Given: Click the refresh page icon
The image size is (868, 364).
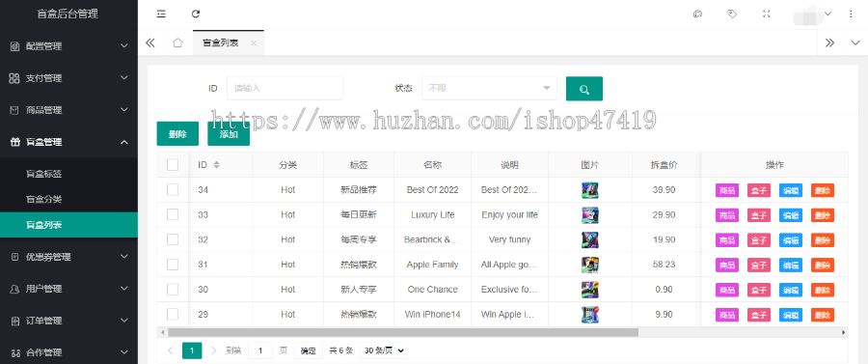Looking at the screenshot, I should (196, 14).
